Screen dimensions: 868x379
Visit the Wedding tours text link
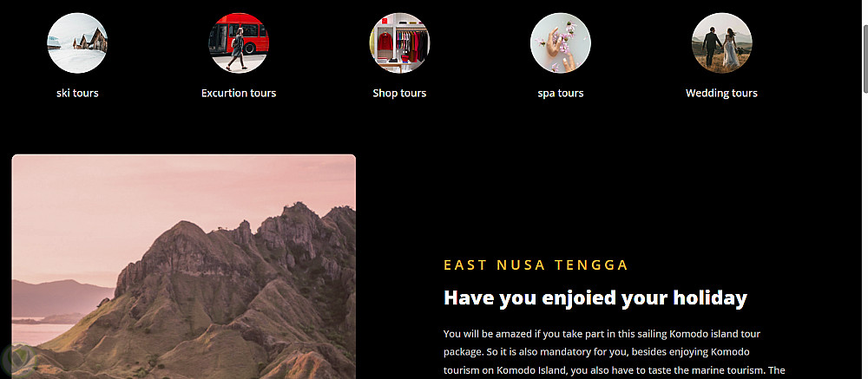[722, 93]
